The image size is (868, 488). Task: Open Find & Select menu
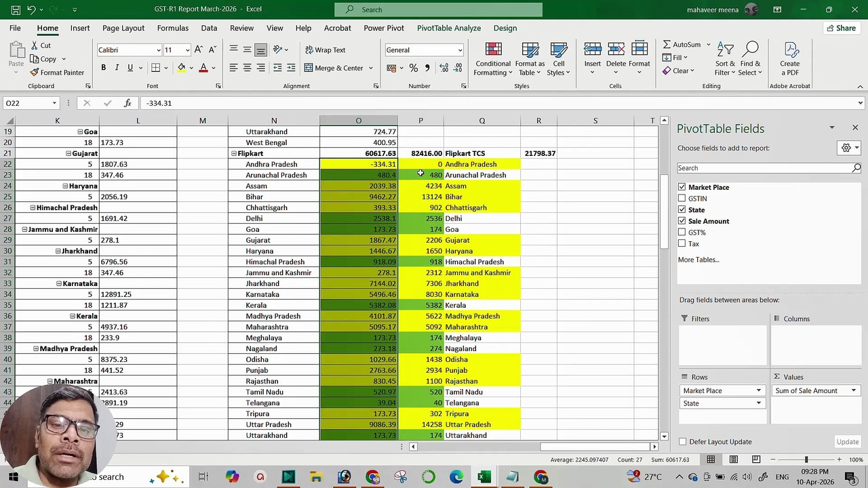pos(750,60)
